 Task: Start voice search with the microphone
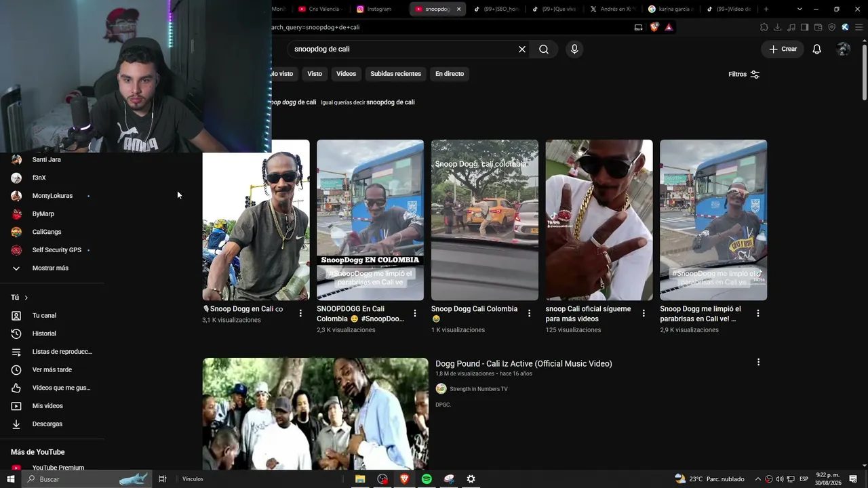coord(574,49)
